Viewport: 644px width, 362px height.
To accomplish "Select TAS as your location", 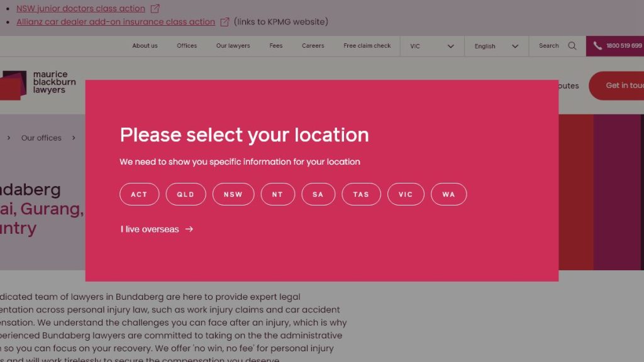I will click(362, 194).
